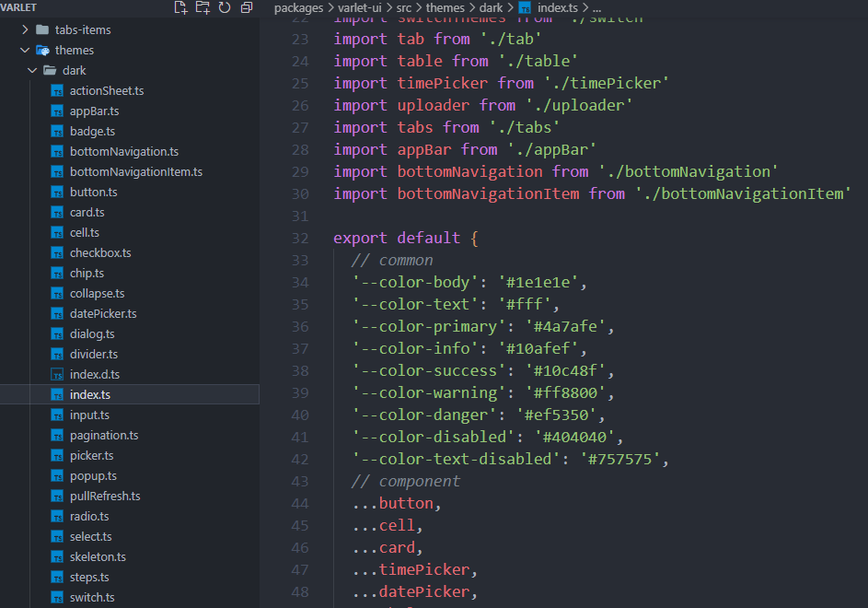Click the TypeScript icon beside actionSheet.ts
Viewport: 868px width, 608px height.
click(57, 91)
